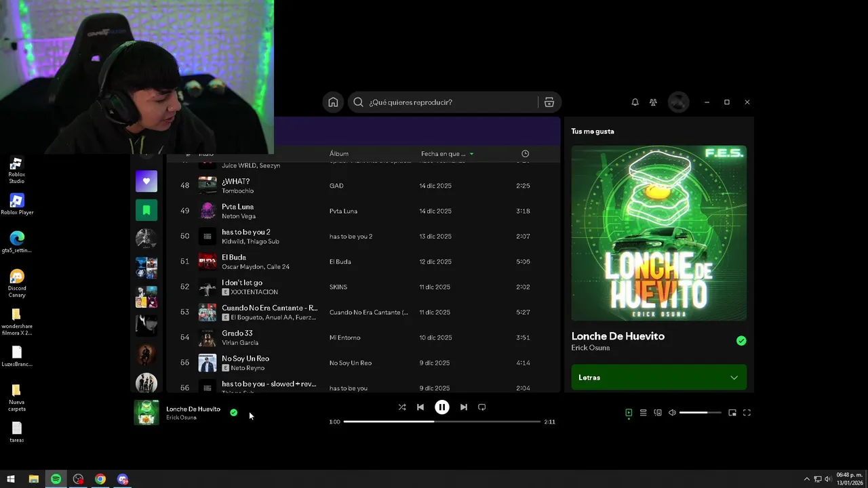Expand the Letras lyrics section
Screen dimensions: 868x488
659,378
